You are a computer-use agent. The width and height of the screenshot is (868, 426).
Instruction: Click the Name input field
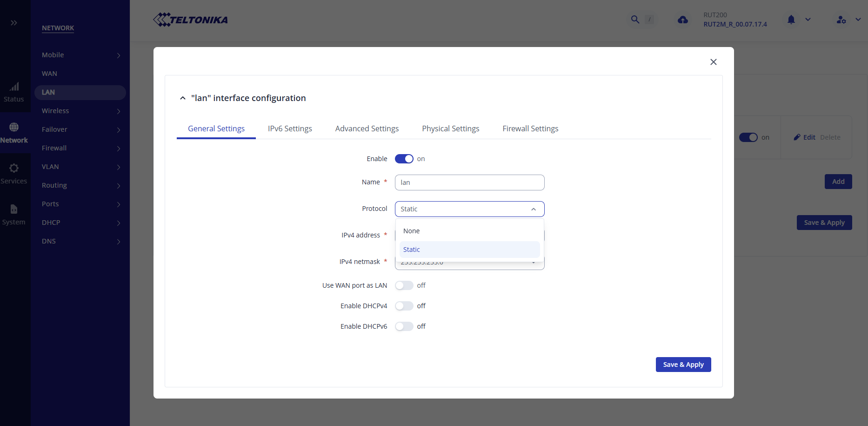point(469,183)
